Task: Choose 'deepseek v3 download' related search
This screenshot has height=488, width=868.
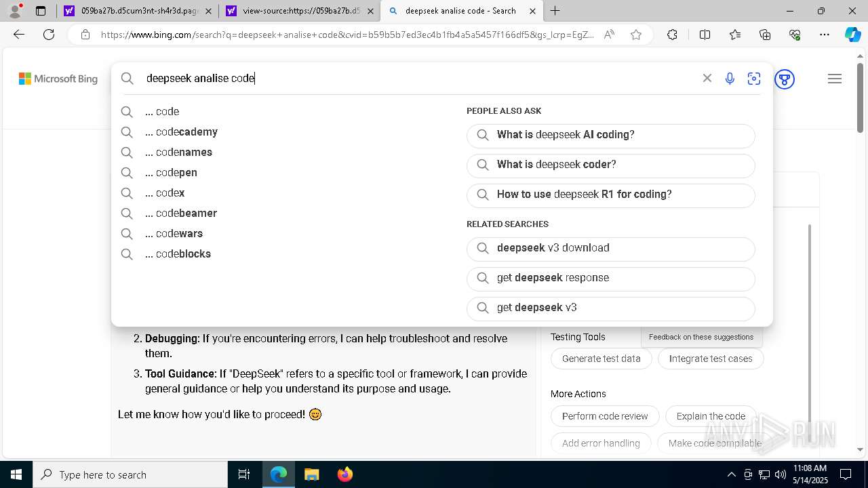Action: click(x=611, y=248)
